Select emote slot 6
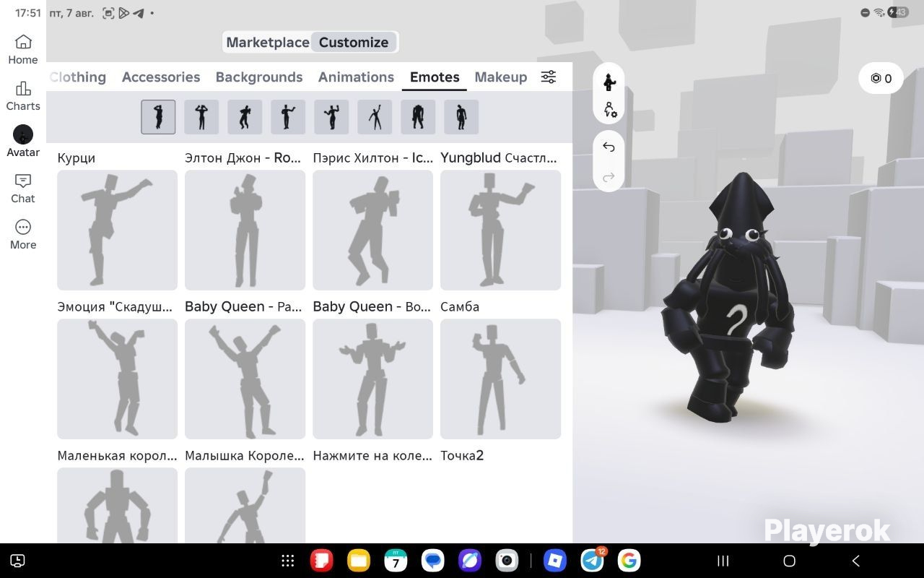The image size is (924, 578). [x=375, y=117]
